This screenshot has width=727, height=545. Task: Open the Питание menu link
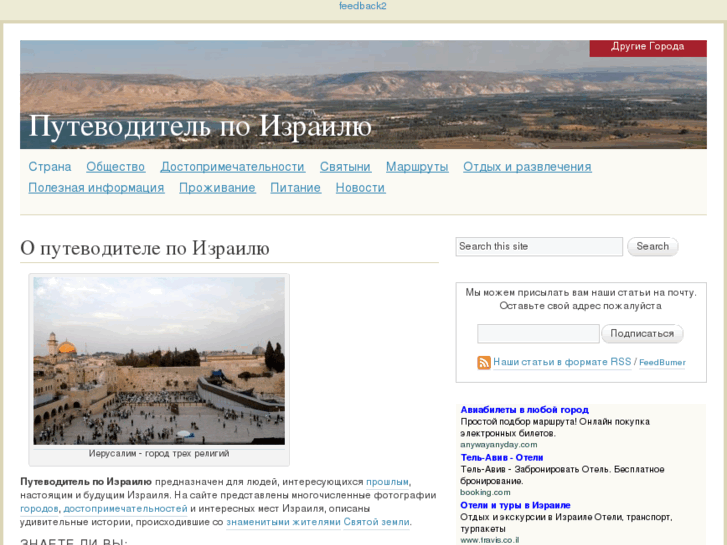[296, 188]
